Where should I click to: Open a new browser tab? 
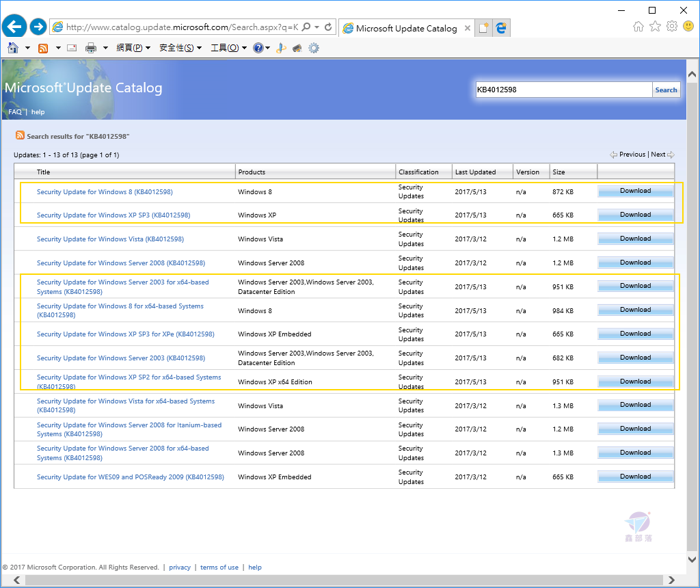483,28
